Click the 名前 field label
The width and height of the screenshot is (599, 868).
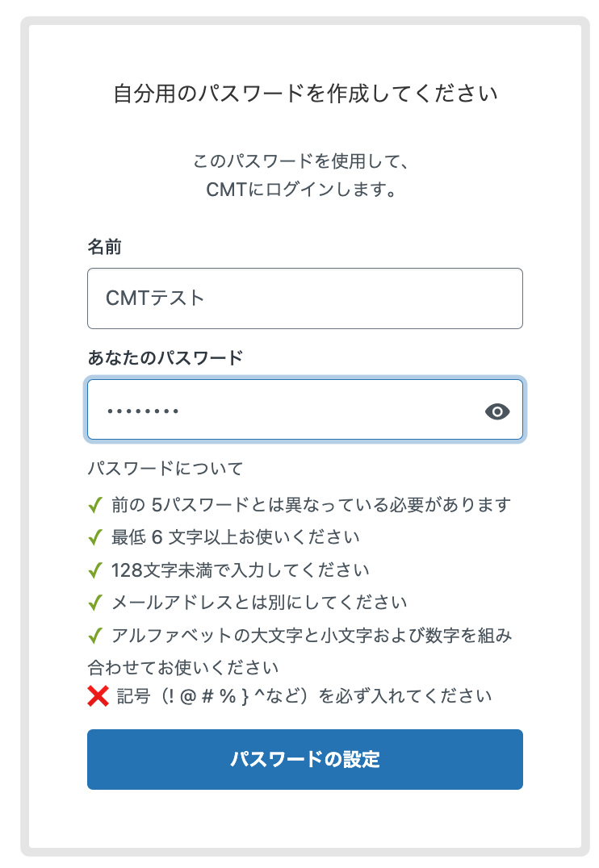tap(104, 247)
